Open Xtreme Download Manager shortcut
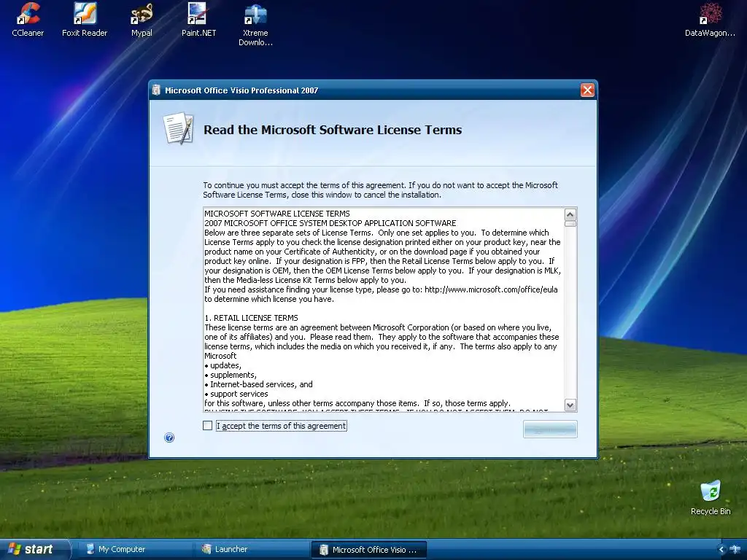 click(255, 25)
